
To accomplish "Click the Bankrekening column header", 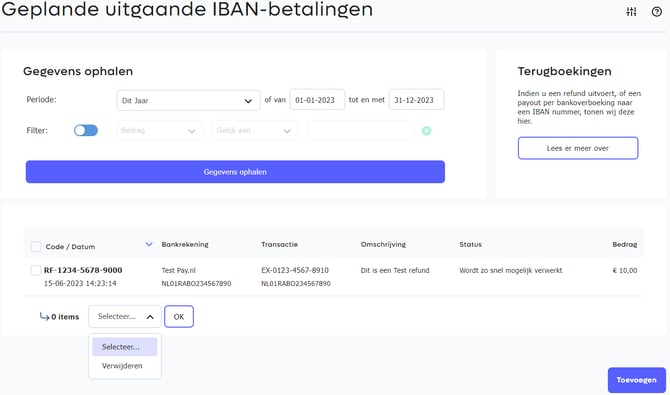I will (185, 245).
